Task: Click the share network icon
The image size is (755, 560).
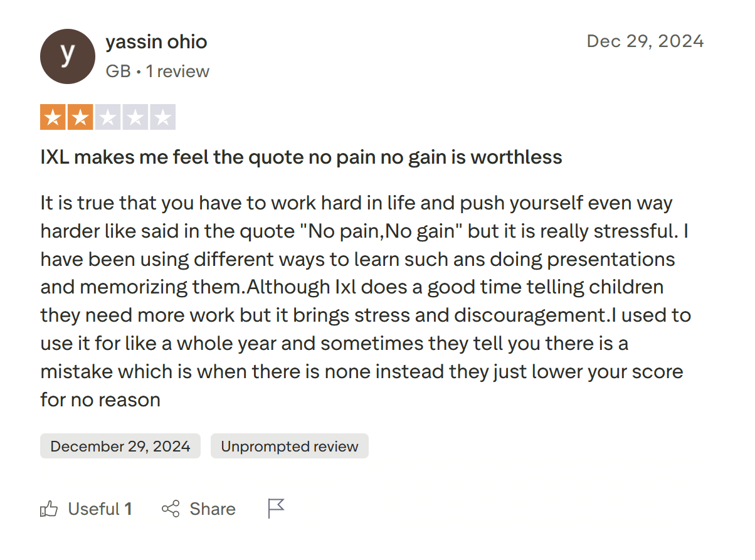Action: pos(171,509)
